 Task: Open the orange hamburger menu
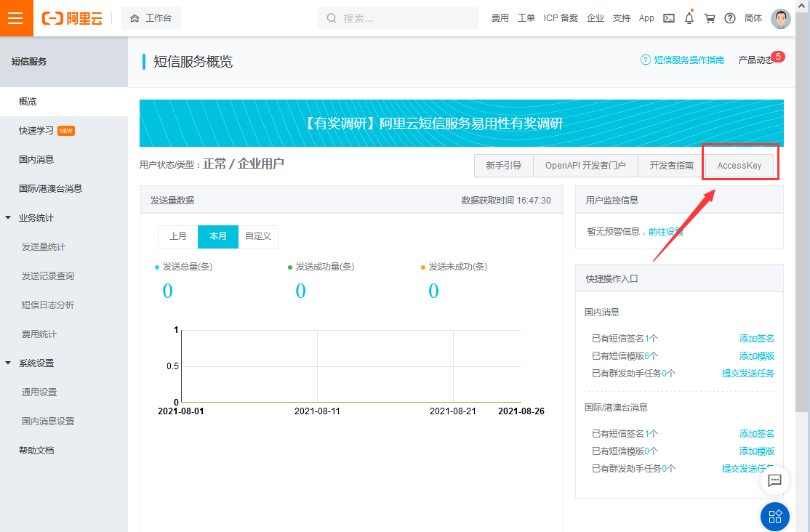16,18
